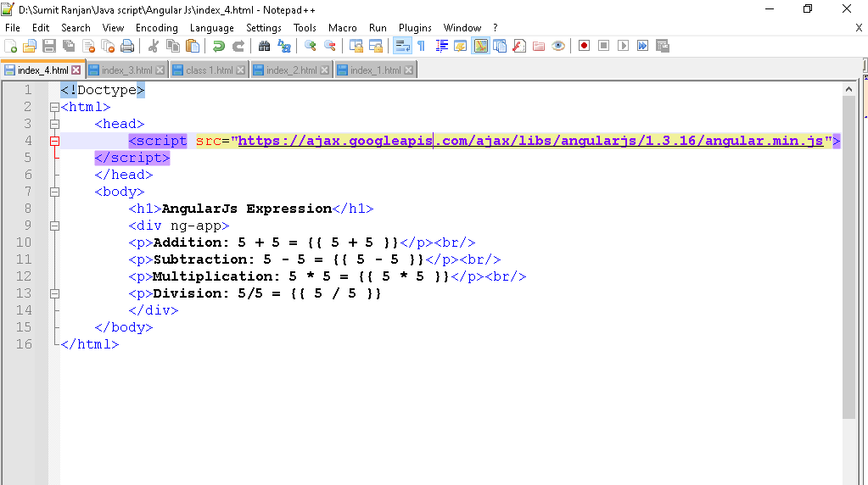868x485 pixels.
Task: Collapse the div ng-app fold on line 9
Action: [54, 226]
